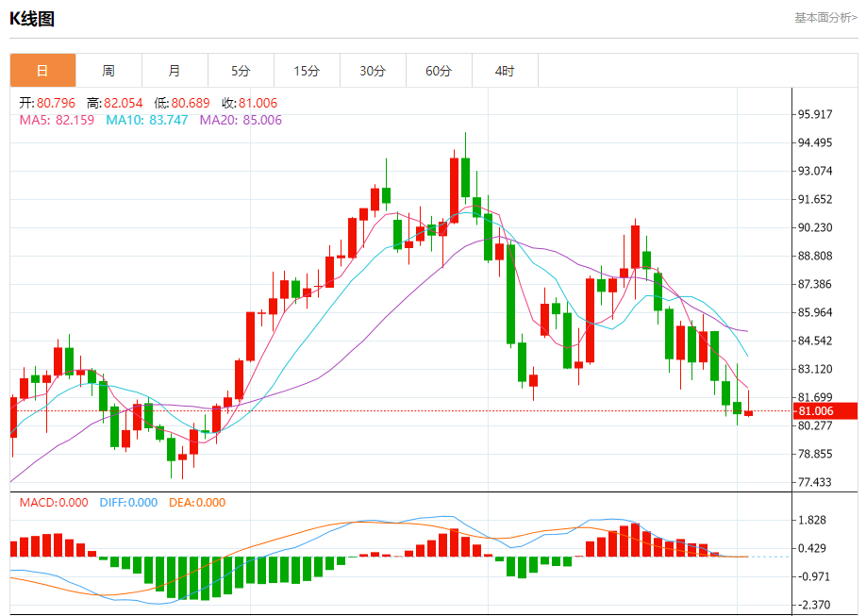This screenshot has height=616, width=866.
Task: Click the 85.964 price axis label
Action: coord(815,312)
